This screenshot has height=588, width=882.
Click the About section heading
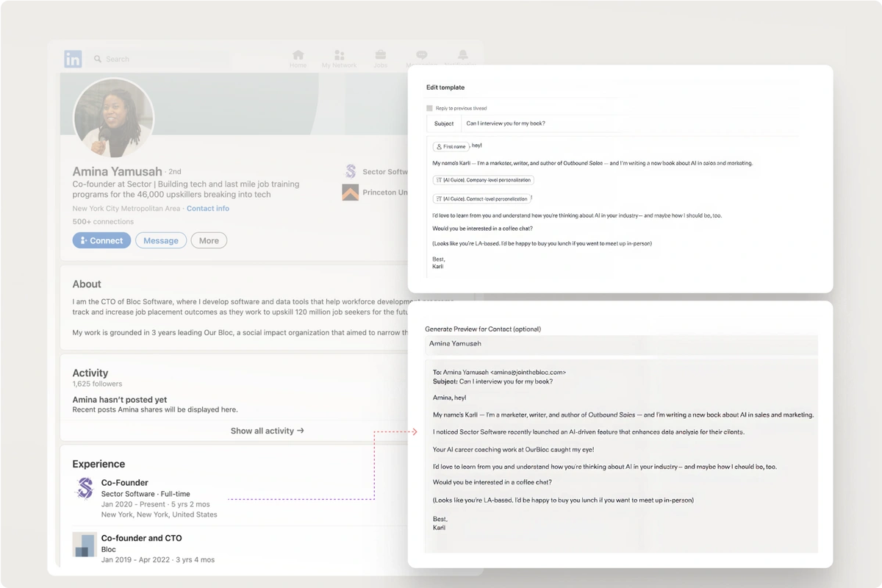click(87, 284)
